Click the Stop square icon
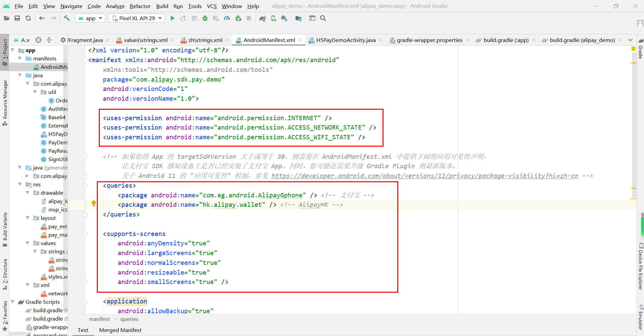This screenshot has width=644, height=336. [x=249, y=18]
